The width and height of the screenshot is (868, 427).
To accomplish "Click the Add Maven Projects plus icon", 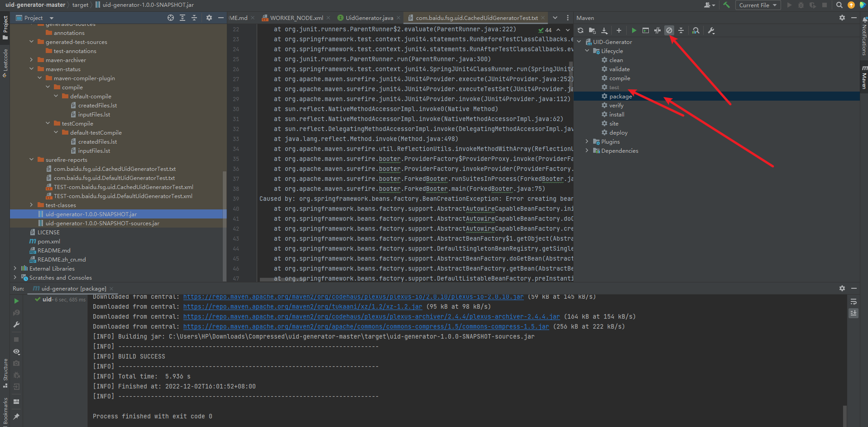I will point(619,31).
